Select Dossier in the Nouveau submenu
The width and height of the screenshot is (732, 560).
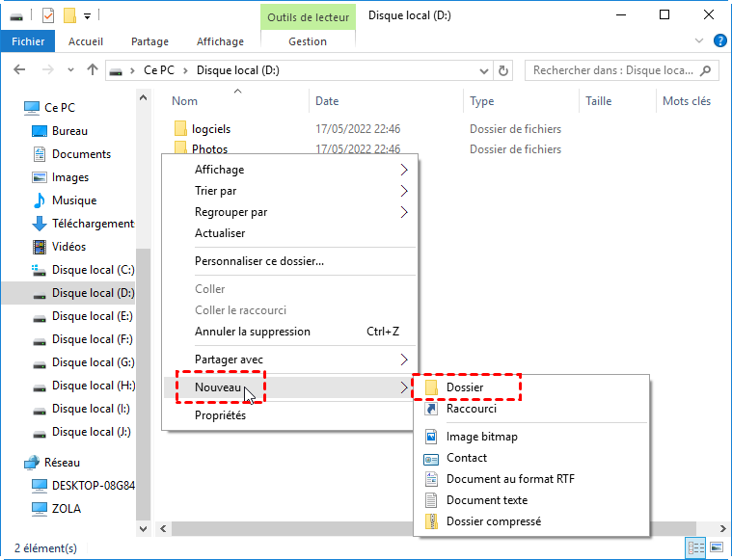[464, 387]
